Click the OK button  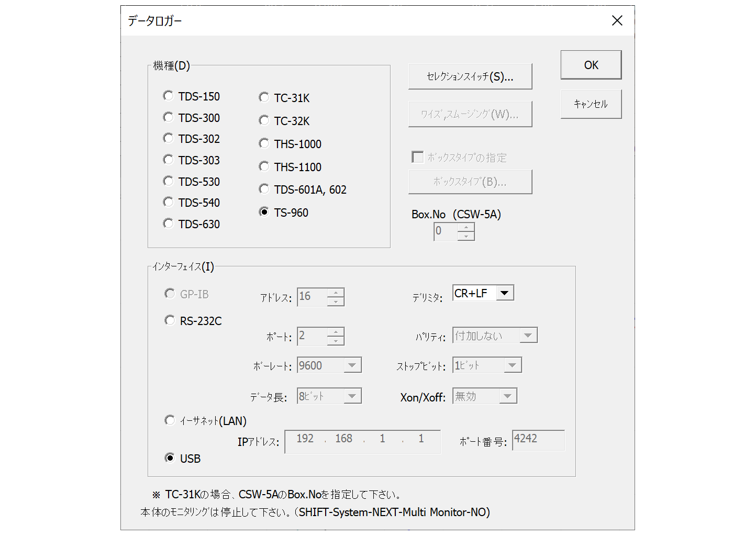coord(591,64)
